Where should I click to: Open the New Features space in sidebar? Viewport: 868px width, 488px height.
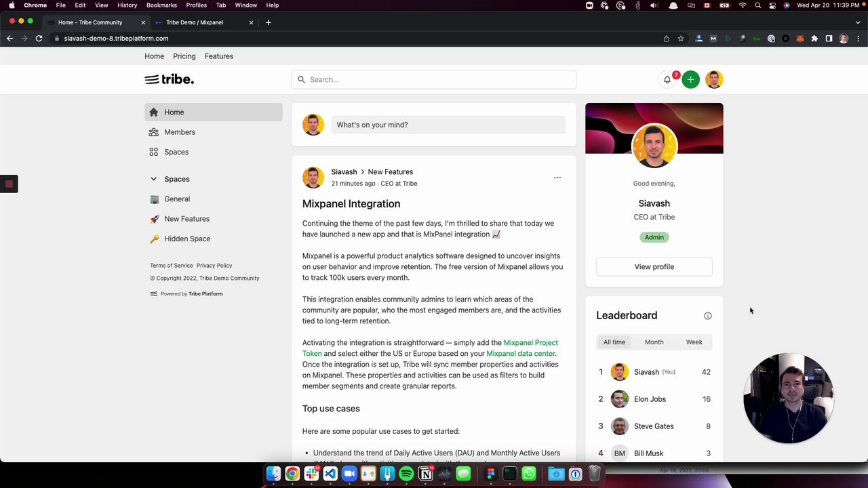[214, 219]
